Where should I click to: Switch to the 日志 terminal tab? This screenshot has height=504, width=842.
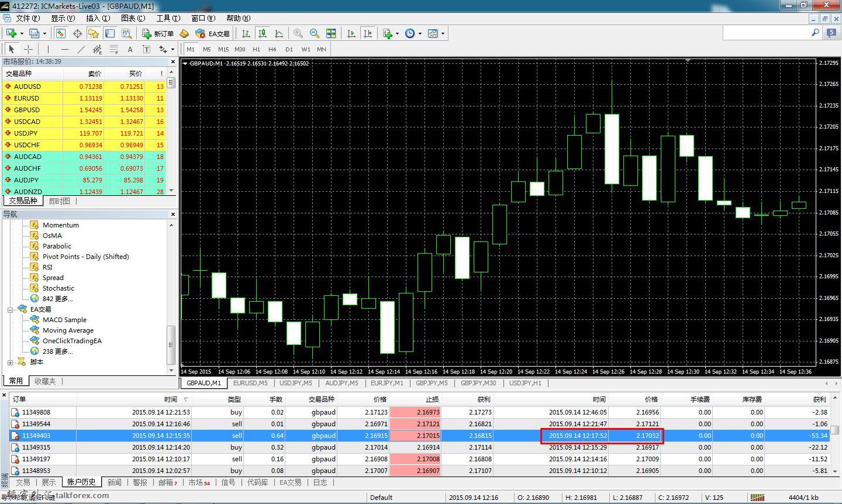point(320,482)
